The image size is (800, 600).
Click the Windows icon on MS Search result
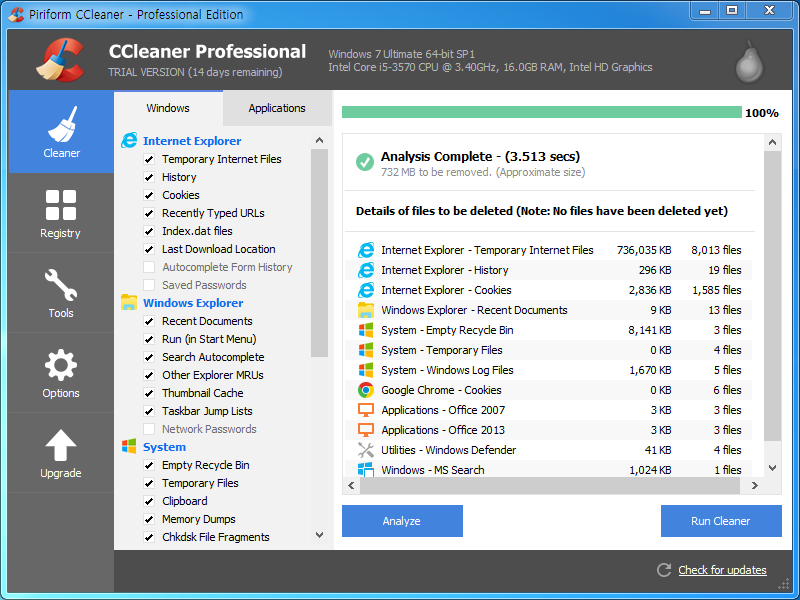pyautogui.click(x=366, y=469)
